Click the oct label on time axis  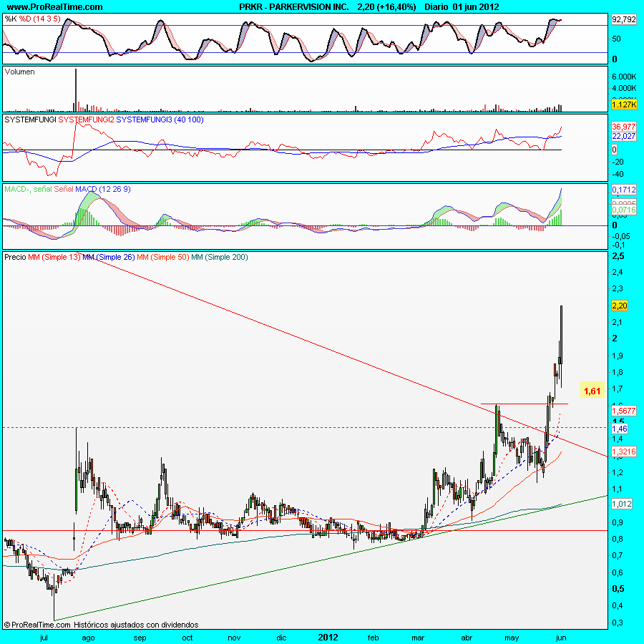coord(187,638)
